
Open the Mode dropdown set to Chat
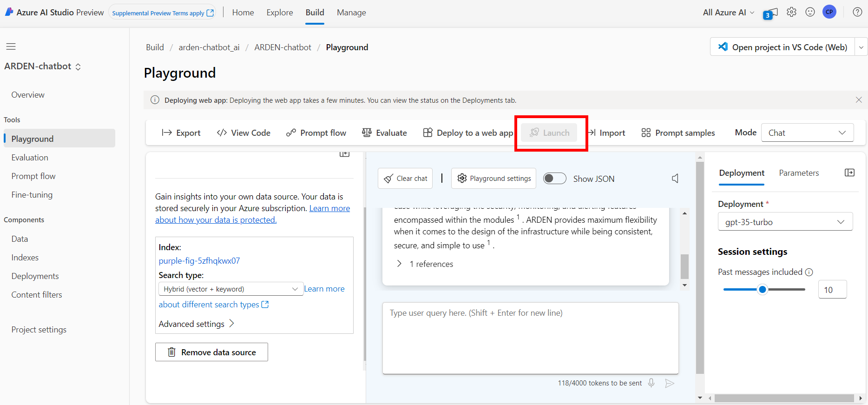tap(808, 133)
